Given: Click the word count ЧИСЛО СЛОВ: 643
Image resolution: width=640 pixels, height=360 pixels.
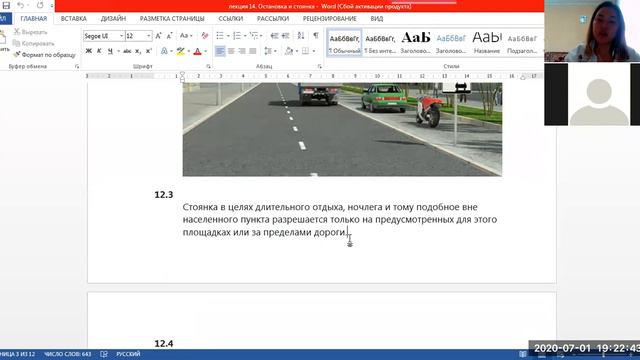Looking at the screenshot, I should click(68, 354).
